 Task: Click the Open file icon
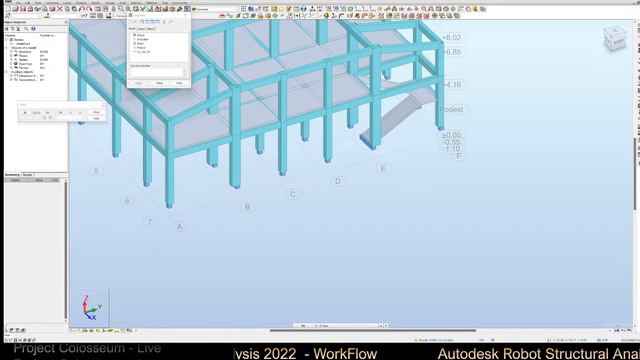click(x=16, y=9)
